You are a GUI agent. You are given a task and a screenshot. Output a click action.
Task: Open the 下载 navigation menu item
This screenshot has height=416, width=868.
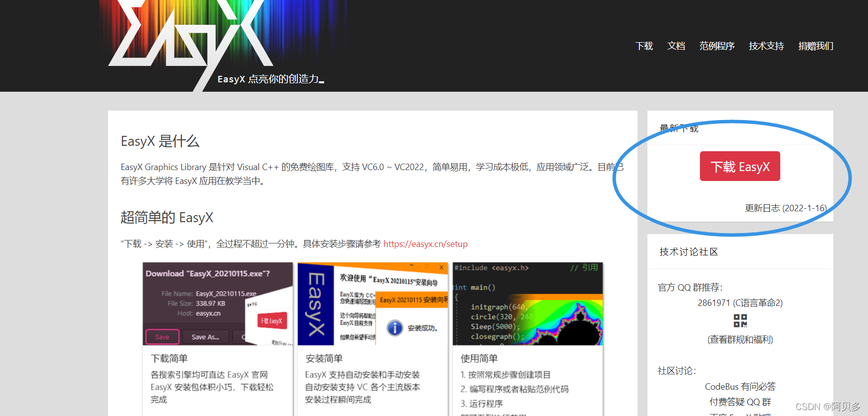coord(644,46)
